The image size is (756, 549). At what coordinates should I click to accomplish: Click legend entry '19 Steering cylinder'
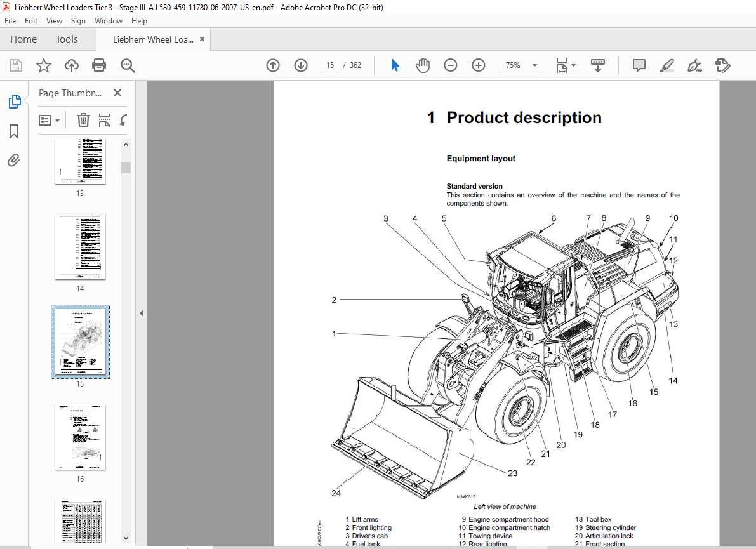point(606,528)
